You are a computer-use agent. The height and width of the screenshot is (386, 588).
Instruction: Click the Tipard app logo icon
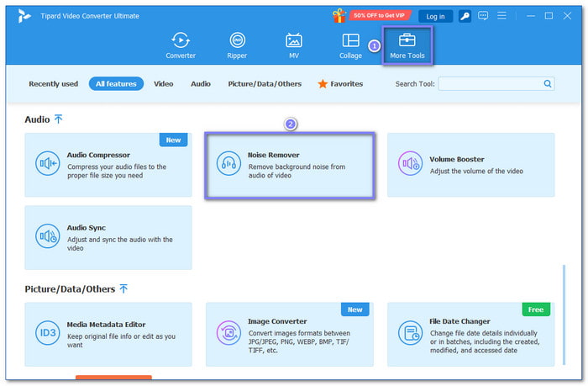tap(24, 16)
